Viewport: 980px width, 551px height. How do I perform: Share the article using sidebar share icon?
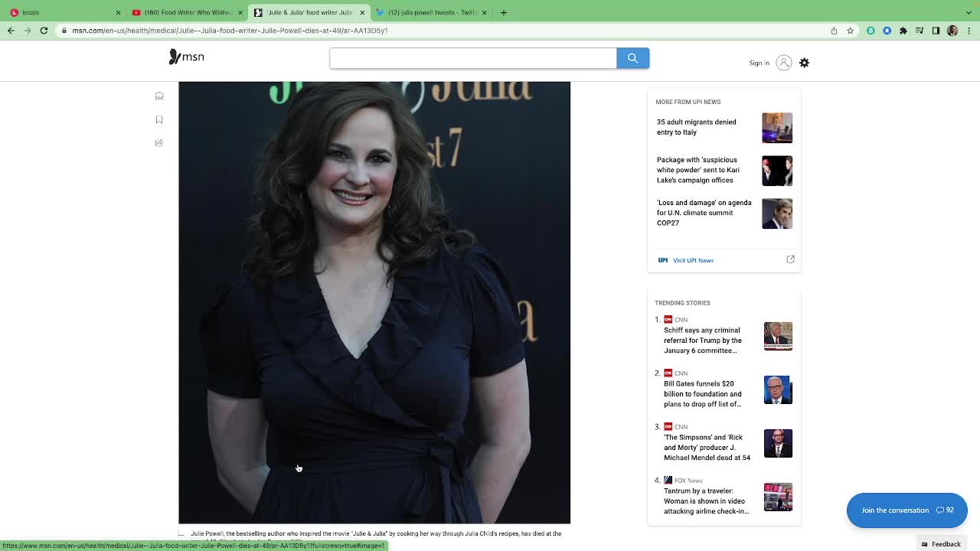pyautogui.click(x=159, y=143)
